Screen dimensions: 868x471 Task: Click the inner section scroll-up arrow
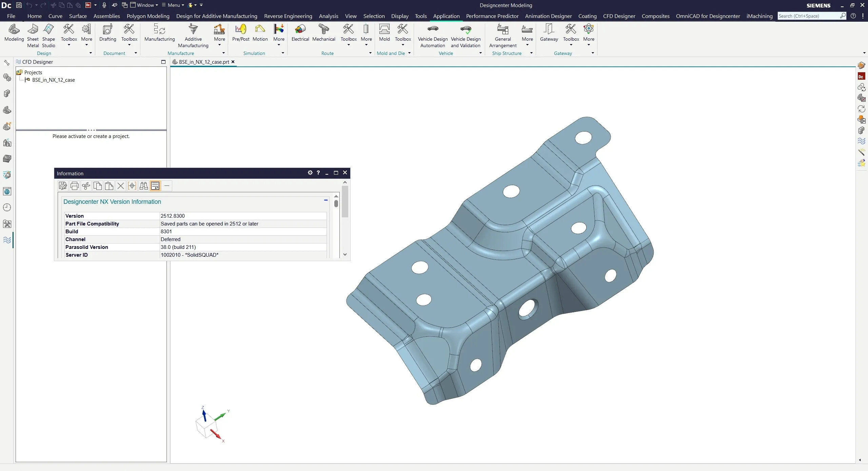tap(336, 196)
